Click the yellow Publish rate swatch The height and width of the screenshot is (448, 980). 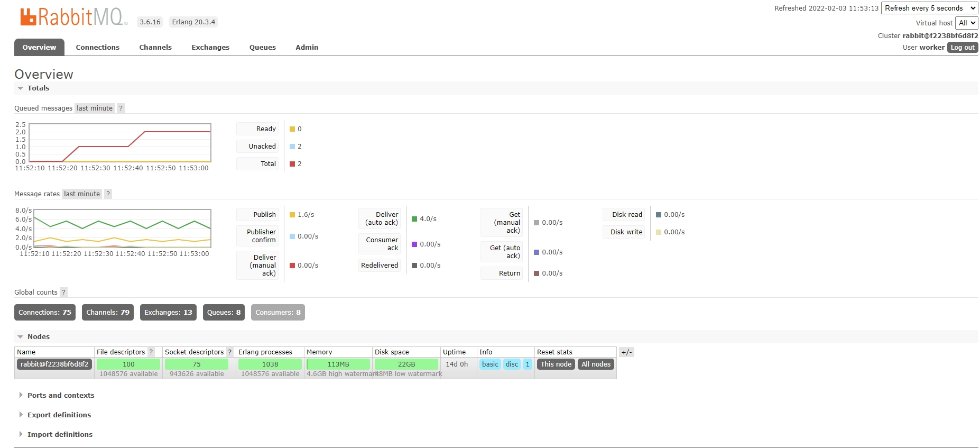(292, 215)
